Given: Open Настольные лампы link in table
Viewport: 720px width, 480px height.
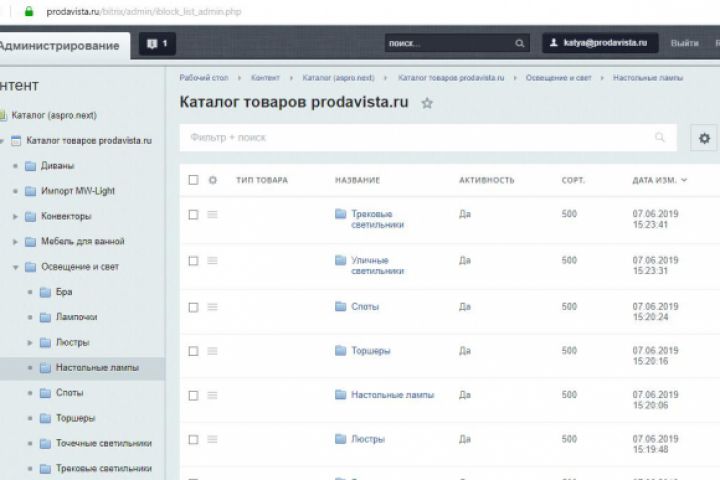Looking at the screenshot, I should coord(393,395).
